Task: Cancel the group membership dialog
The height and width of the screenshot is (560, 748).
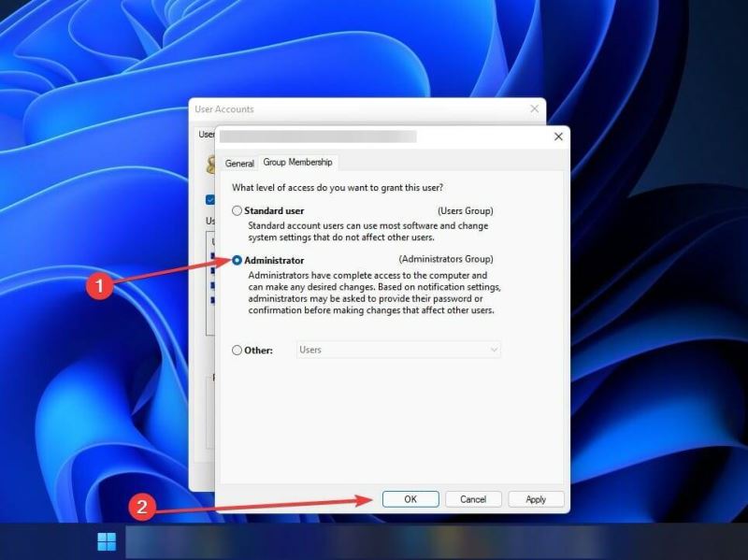Action: pyautogui.click(x=473, y=498)
